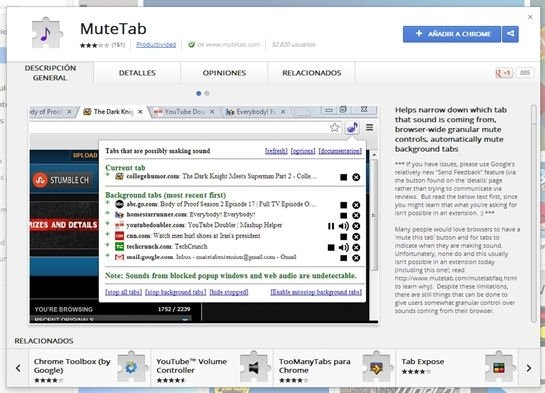545x393 pixels.
Task: Stop sound on the collegehumor.com tab
Action: (343, 177)
